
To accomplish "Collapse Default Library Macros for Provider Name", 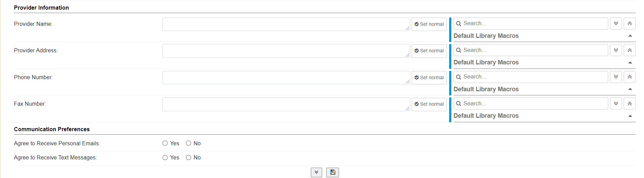I will (630, 36).
